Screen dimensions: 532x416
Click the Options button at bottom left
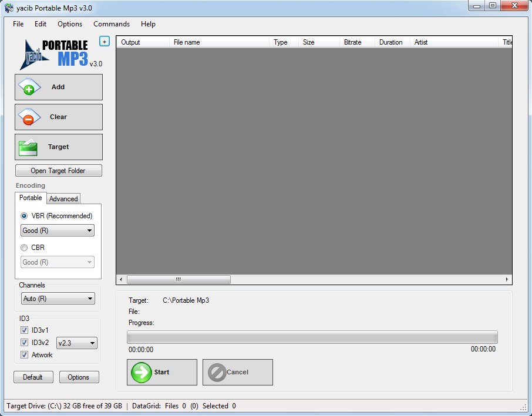(x=79, y=377)
